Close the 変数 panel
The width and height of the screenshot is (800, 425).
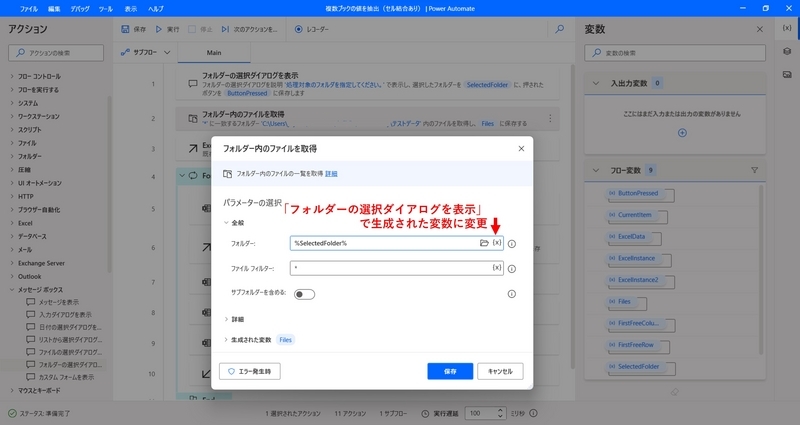[x=760, y=30]
